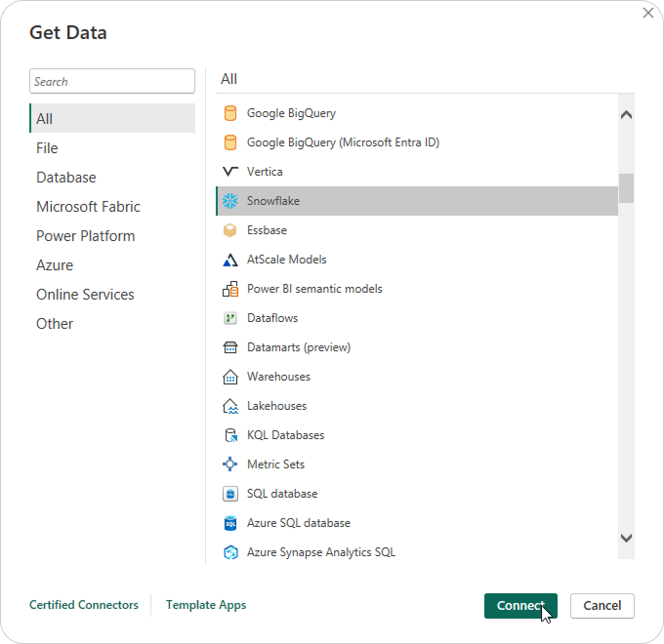Click the Azure Synapse Analytics SQL icon

(230, 552)
